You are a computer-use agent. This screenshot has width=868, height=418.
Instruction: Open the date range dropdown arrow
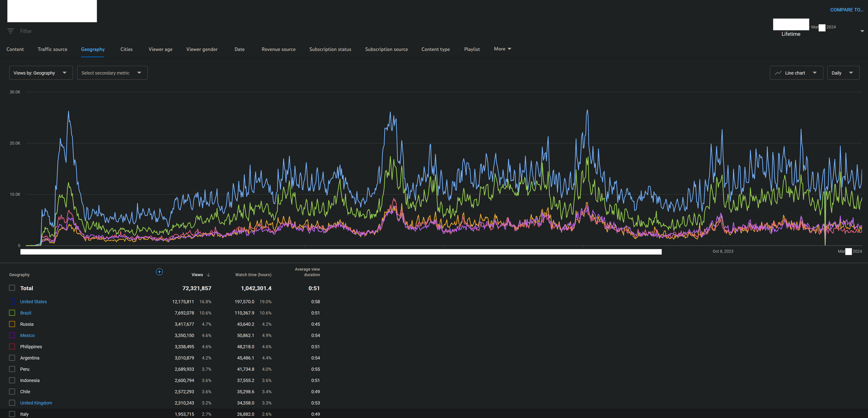click(x=862, y=31)
